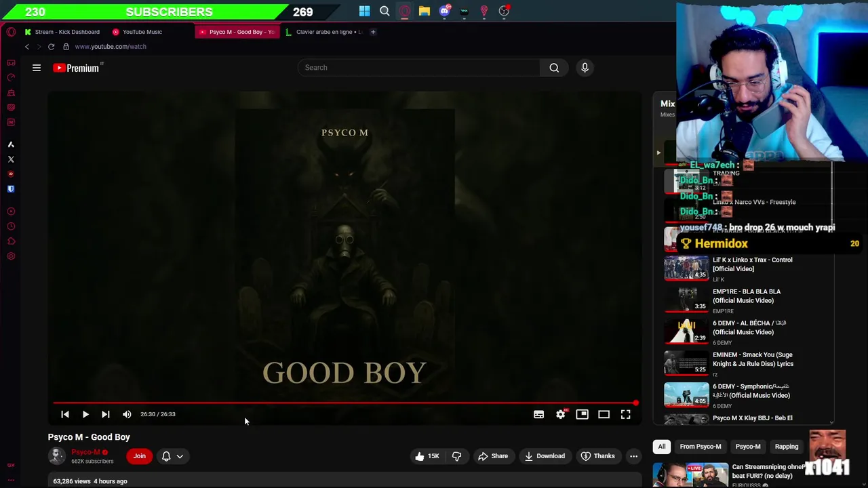The height and width of the screenshot is (488, 868).
Task: Focus the YouTube Search field
Action: coord(418,68)
